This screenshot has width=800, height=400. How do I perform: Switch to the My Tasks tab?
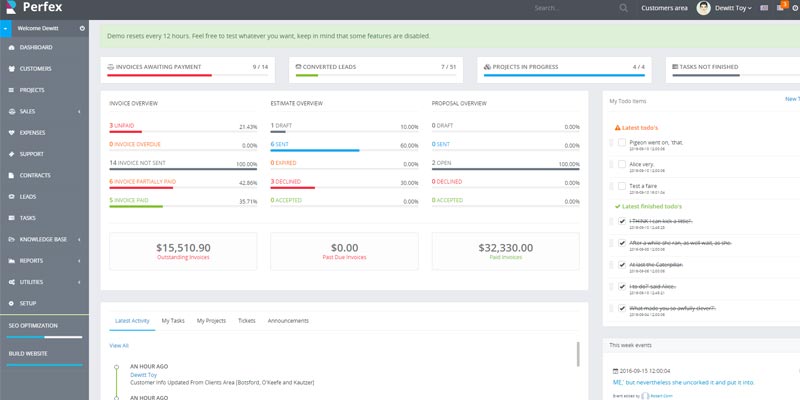tap(173, 321)
